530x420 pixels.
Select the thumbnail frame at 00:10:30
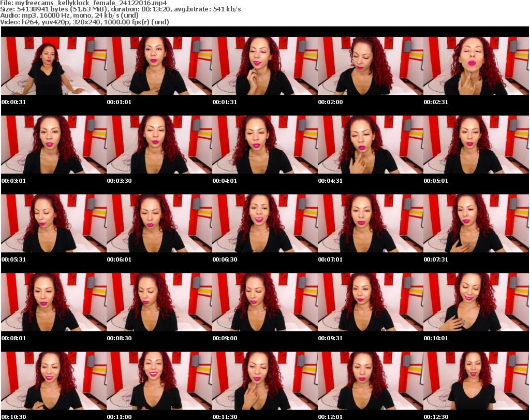[54, 381]
